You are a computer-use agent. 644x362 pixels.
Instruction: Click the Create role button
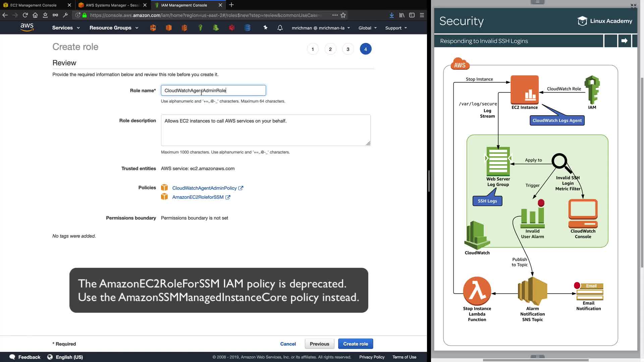355,344
